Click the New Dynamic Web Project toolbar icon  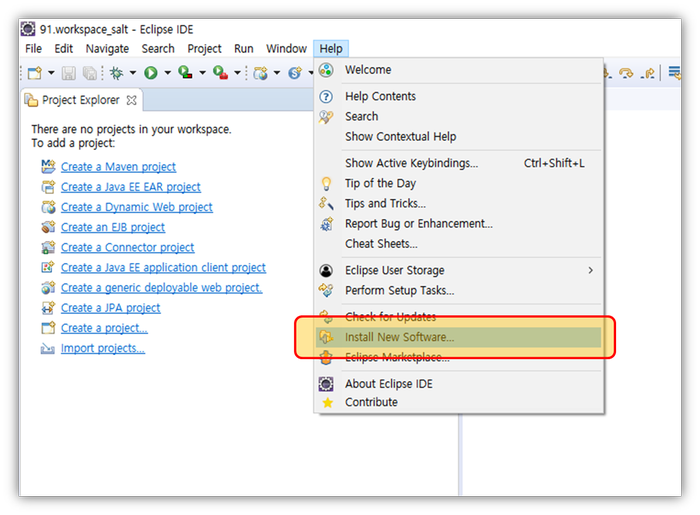click(261, 73)
